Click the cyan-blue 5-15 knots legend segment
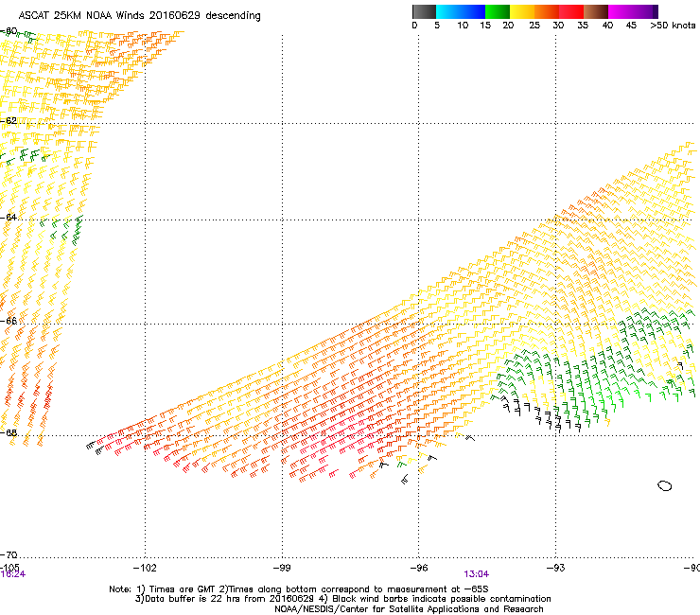The image size is (700, 615). point(461,11)
